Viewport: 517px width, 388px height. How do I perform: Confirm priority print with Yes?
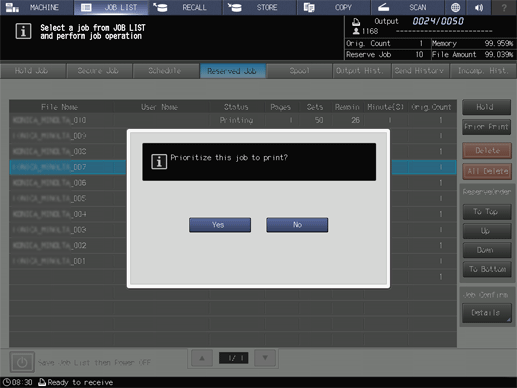(x=220, y=225)
